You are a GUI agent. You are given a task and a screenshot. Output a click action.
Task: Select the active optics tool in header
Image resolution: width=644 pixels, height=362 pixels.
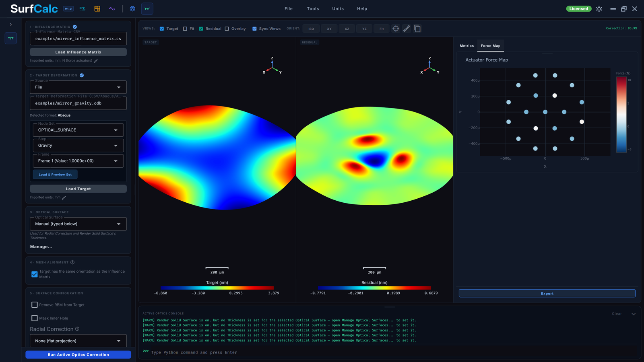[147, 8]
